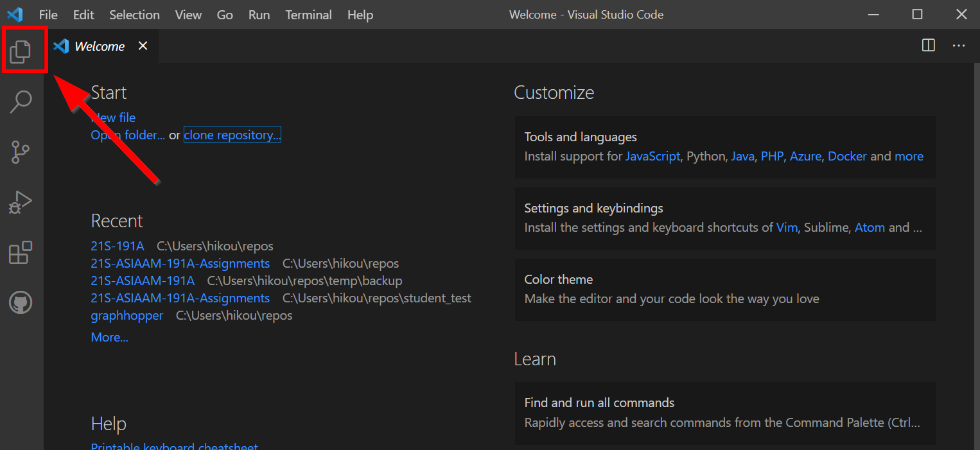Image resolution: width=980 pixels, height=450 pixels.
Task: Select the Welcome editor tab
Action: tap(99, 46)
